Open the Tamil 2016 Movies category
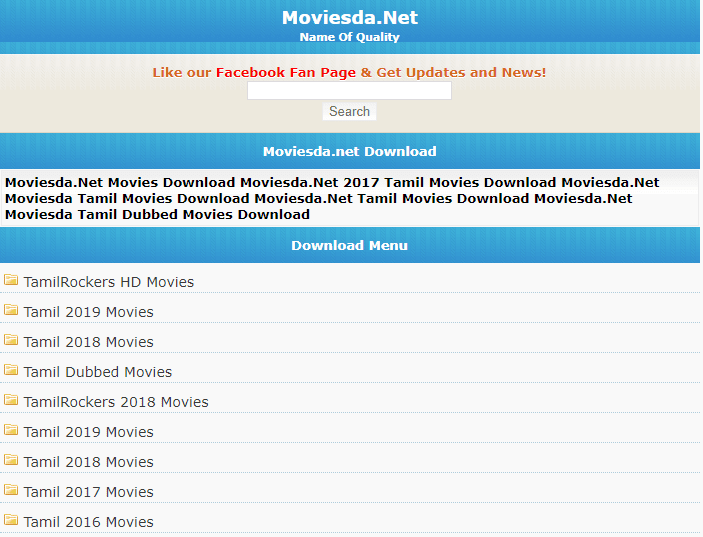This screenshot has width=703, height=537. click(x=88, y=522)
